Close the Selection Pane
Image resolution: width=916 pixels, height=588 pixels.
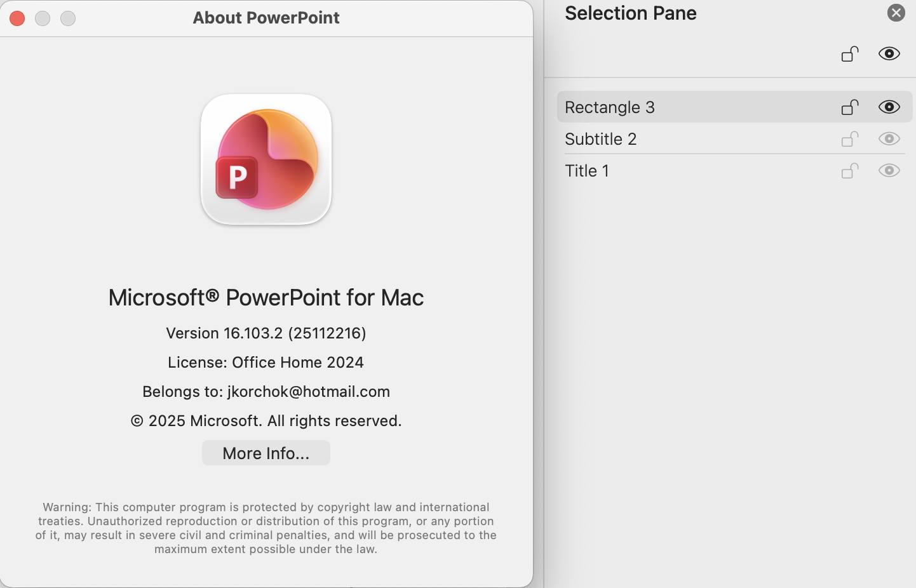point(896,13)
